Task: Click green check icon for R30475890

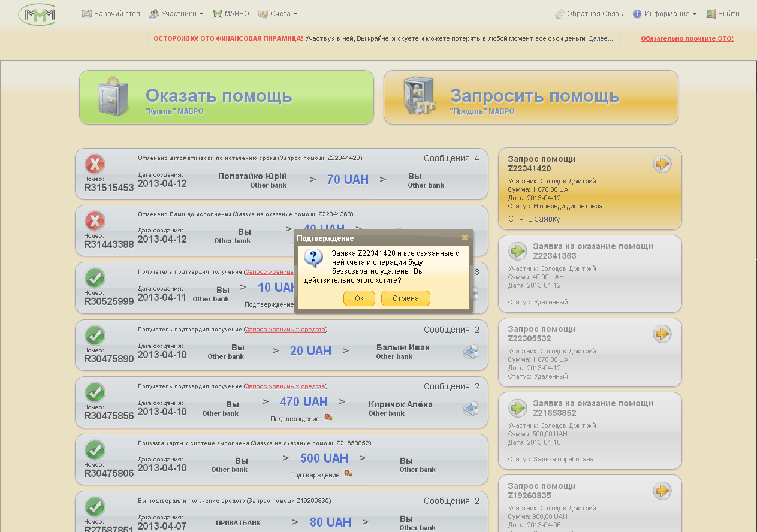Action: [x=95, y=335]
